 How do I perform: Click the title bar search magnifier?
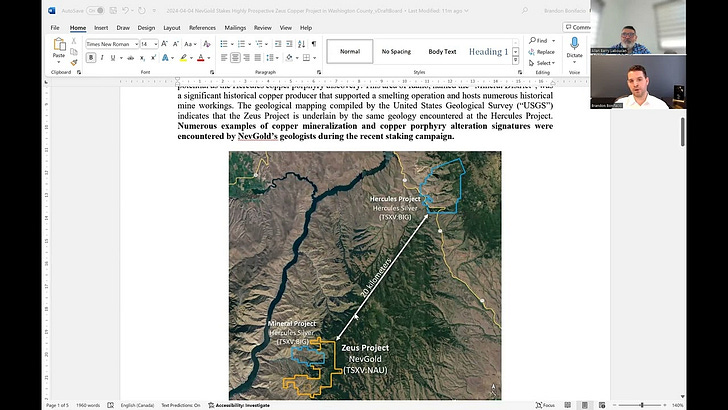pos(525,10)
